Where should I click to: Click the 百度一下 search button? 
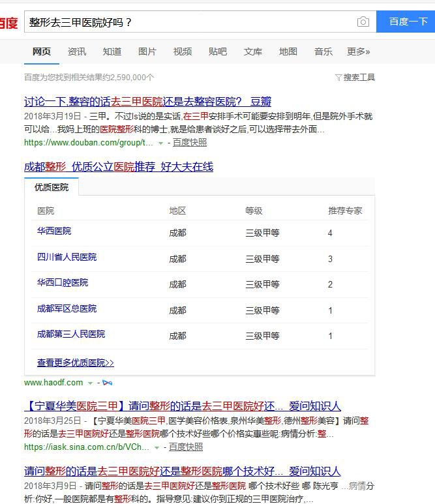(406, 22)
